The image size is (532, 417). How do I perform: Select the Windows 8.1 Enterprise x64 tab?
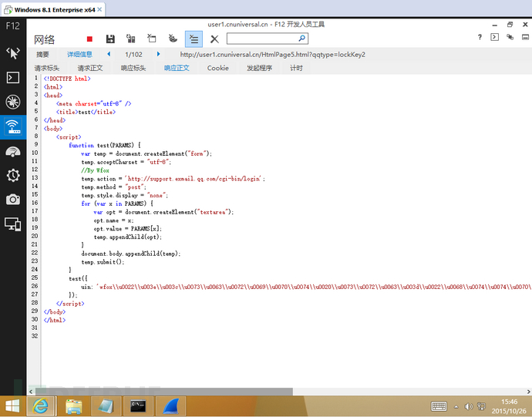pyautogui.click(x=53, y=10)
